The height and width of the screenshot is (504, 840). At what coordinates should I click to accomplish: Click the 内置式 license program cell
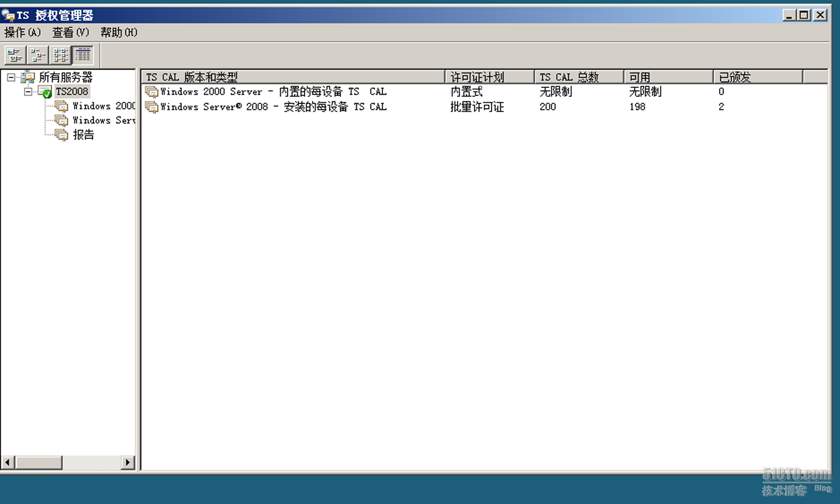pos(466,92)
